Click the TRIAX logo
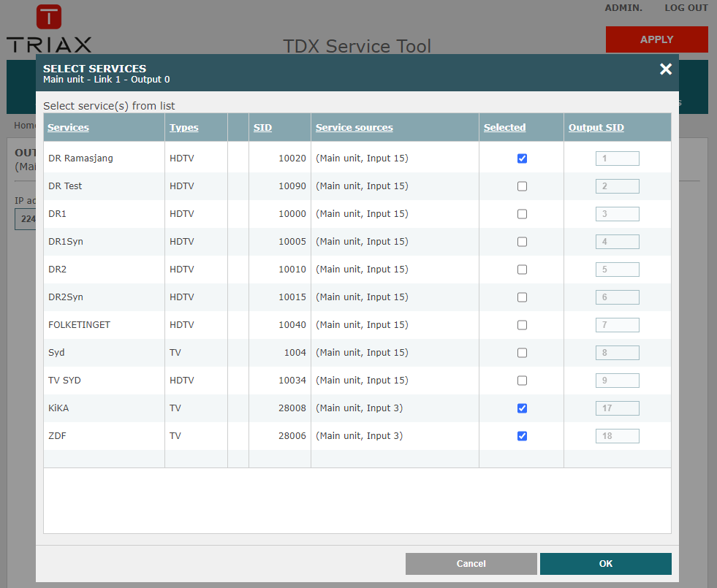 pos(49,28)
